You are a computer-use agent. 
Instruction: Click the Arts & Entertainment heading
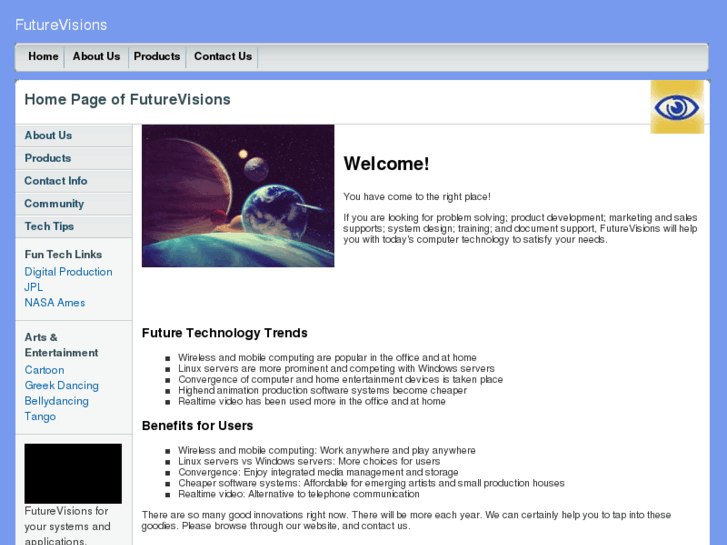click(61, 345)
